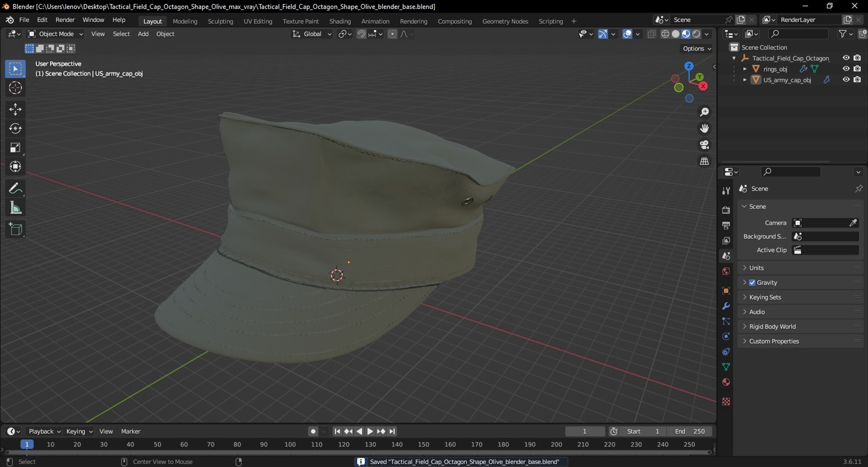868x467 pixels.
Task: Jump to the last frame
Action: pyautogui.click(x=392, y=432)
